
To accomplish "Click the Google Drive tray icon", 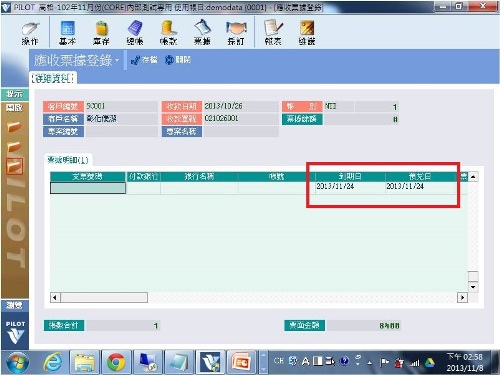I will click(430, 362).
